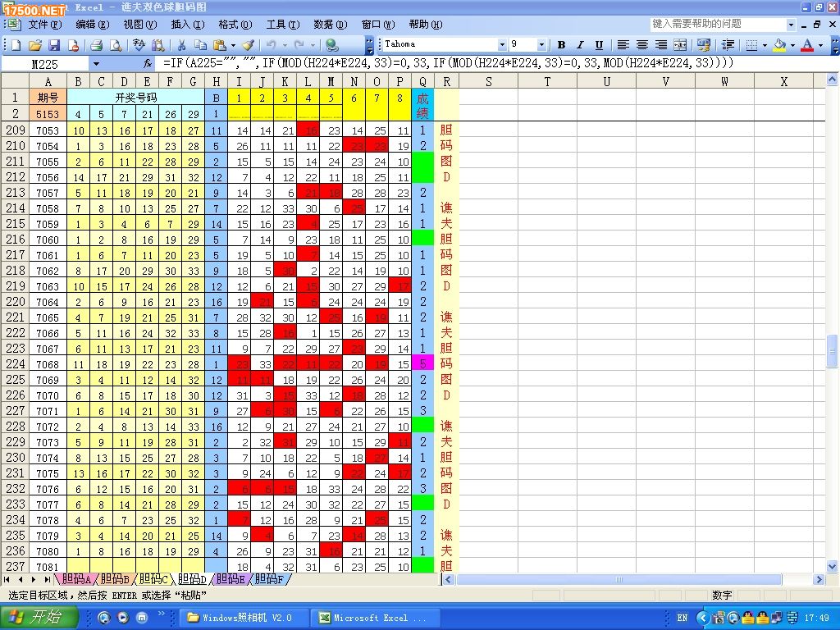Open the 数据(D) menu
Viewport: 840px width, 630px height.
[331, 25]
